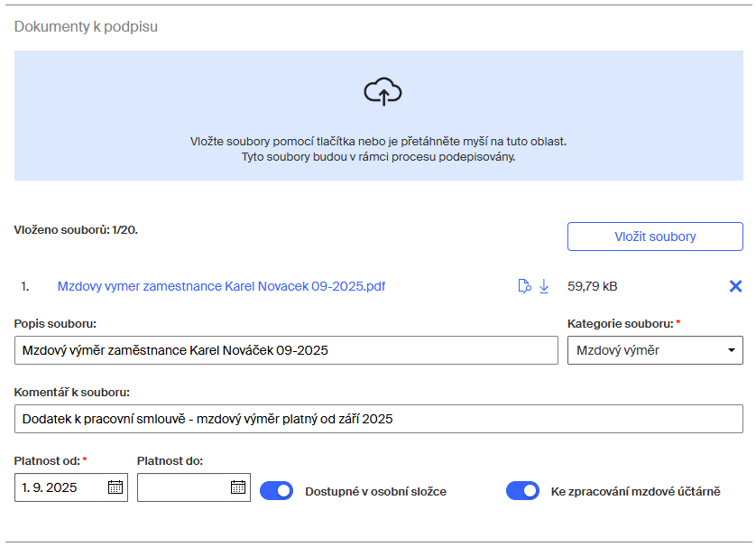Open the Platnost od calendar picker
This screenshot has width=756, height=547.
point(115,487)
